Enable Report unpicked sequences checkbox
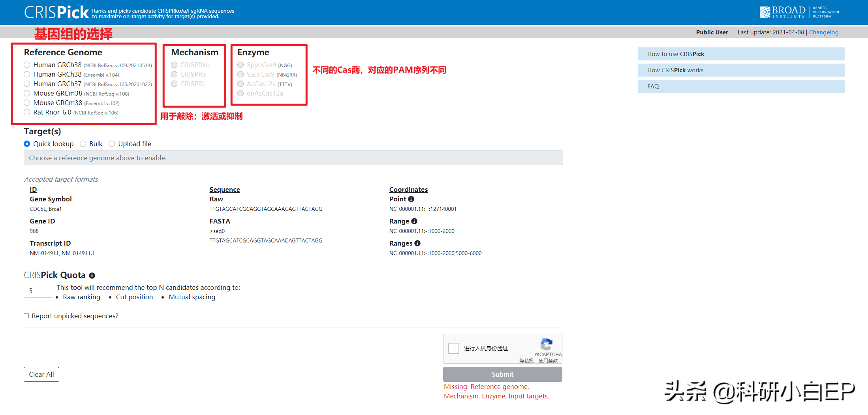The height and width of the screenshot is (415, 868). pyautogui.click(x=26, y=315)
